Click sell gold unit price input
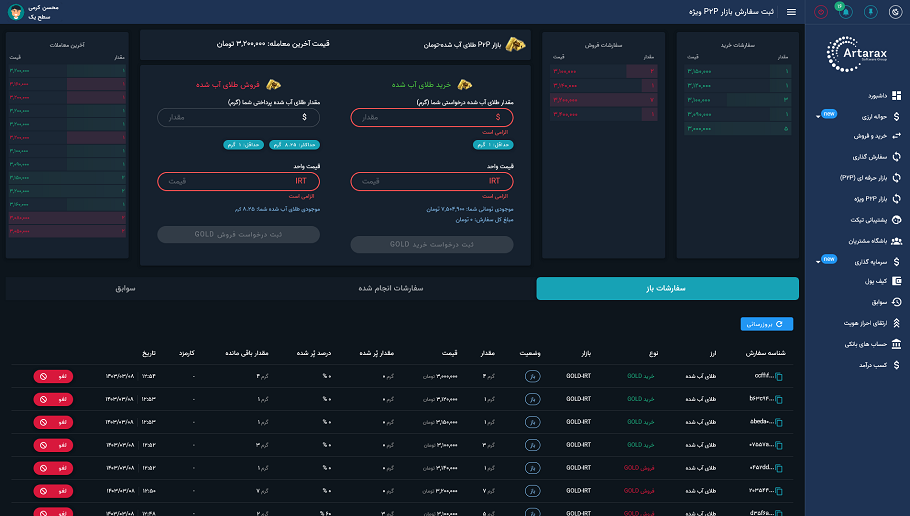The image size is (910, 516). coord(239,182)
